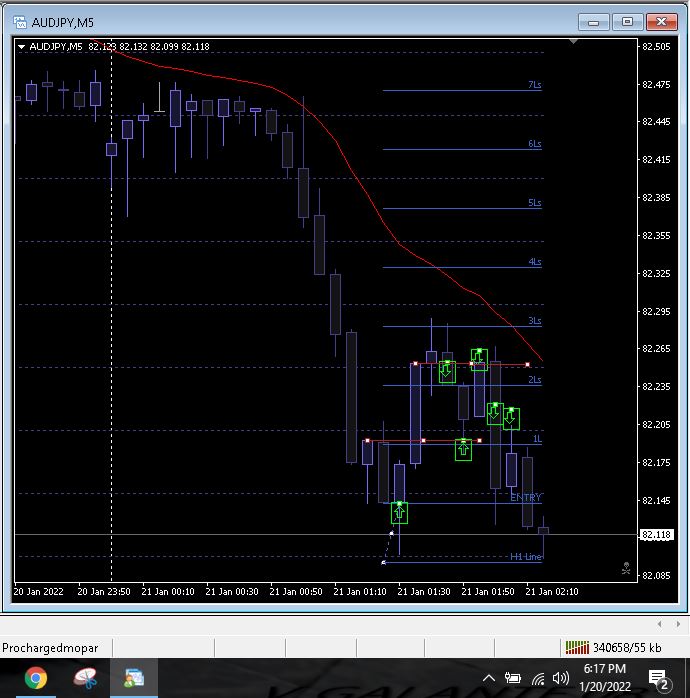Image resolution: width=690 pixels, height=698 pixels.
Task: Click the battery power tray icon
Action: (512, 678)
